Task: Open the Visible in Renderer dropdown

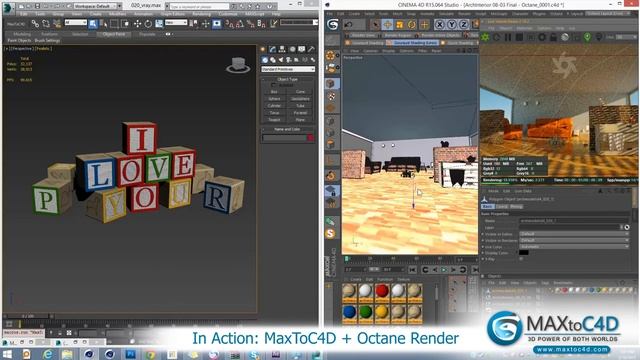Action: [x=574, y=240]
